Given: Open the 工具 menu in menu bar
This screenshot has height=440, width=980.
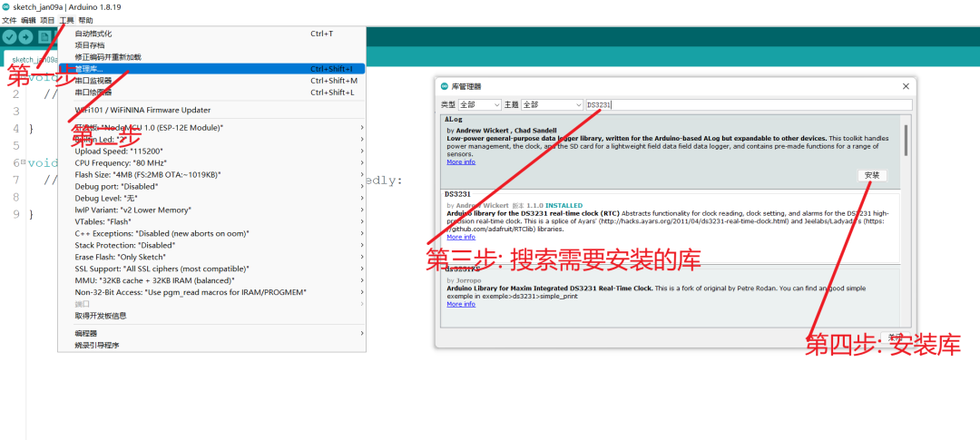Looking at the screenshot, I should pyautogui.click(x=66, y=20).
